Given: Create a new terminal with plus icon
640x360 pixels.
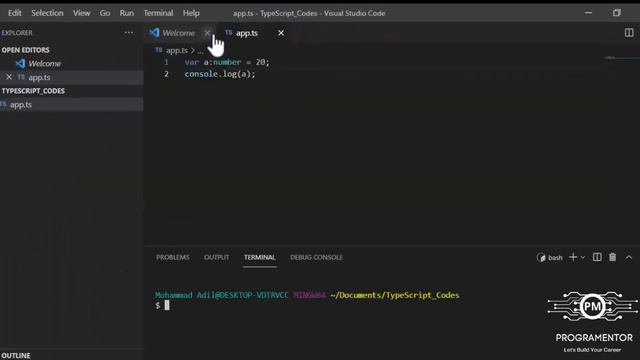Looking at the screenshot, I should point(573,257).
